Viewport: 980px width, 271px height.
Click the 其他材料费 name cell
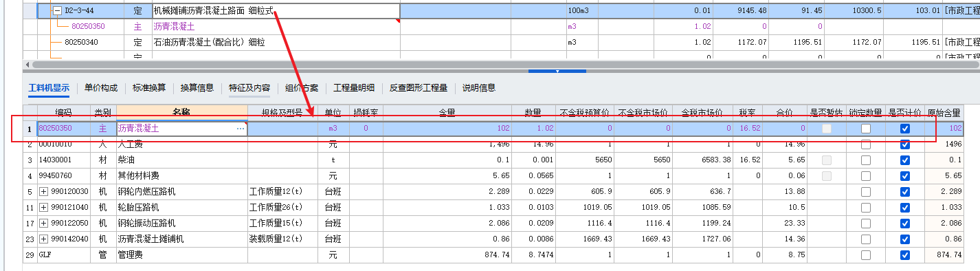coord(181,176)
